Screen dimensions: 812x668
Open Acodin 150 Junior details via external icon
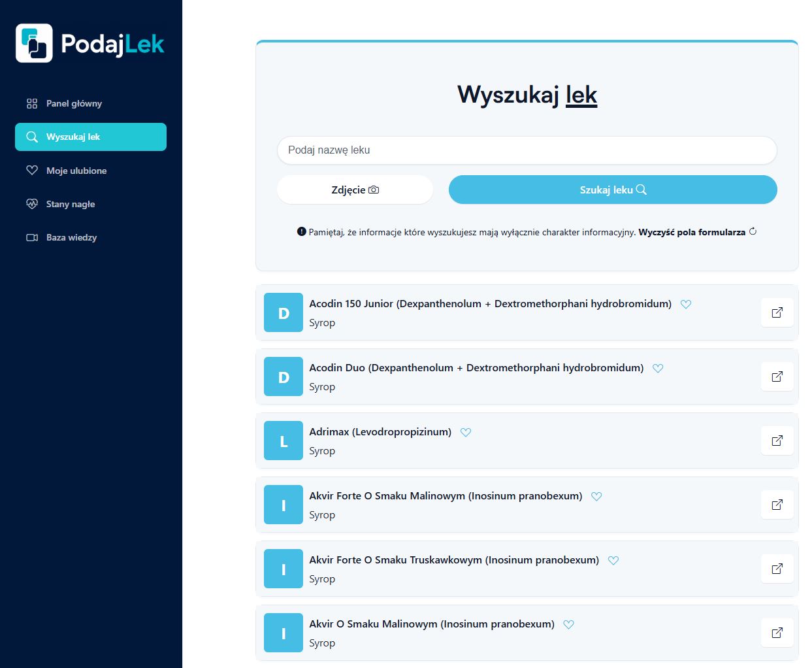pos(777,312)
